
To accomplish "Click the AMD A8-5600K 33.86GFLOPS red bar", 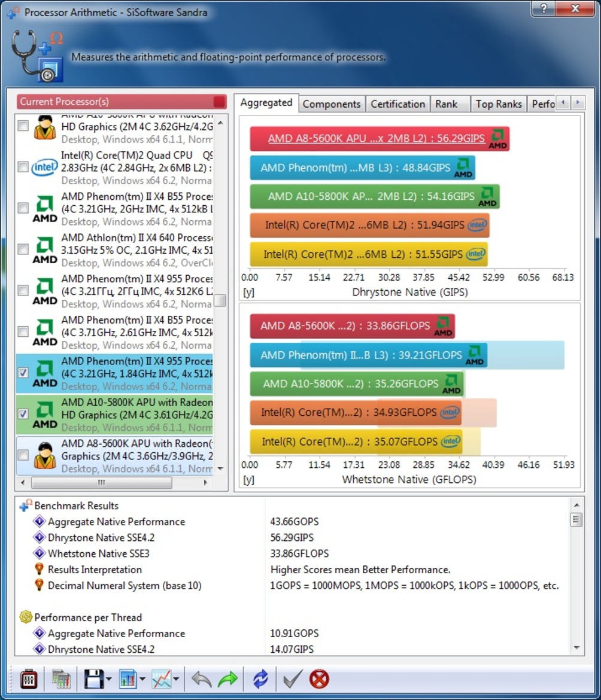I will click(353, 326).
